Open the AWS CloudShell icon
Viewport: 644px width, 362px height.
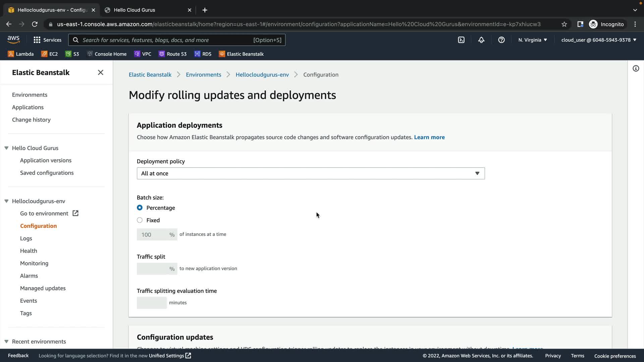click(x=461, y=40)
